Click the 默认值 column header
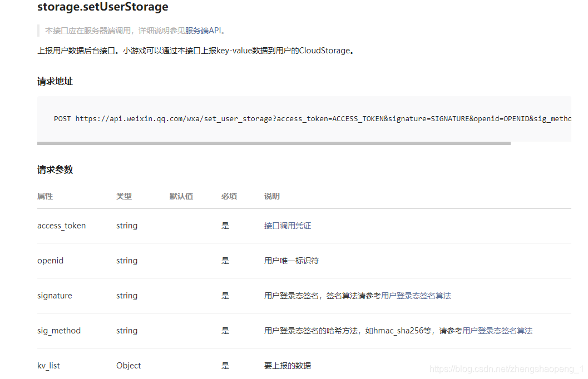 click(181, 196)
